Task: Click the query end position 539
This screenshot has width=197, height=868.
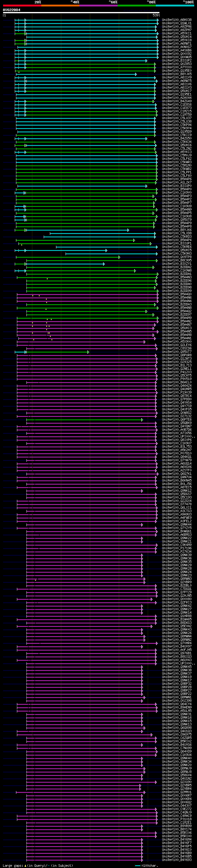Action: pos(155,15)
